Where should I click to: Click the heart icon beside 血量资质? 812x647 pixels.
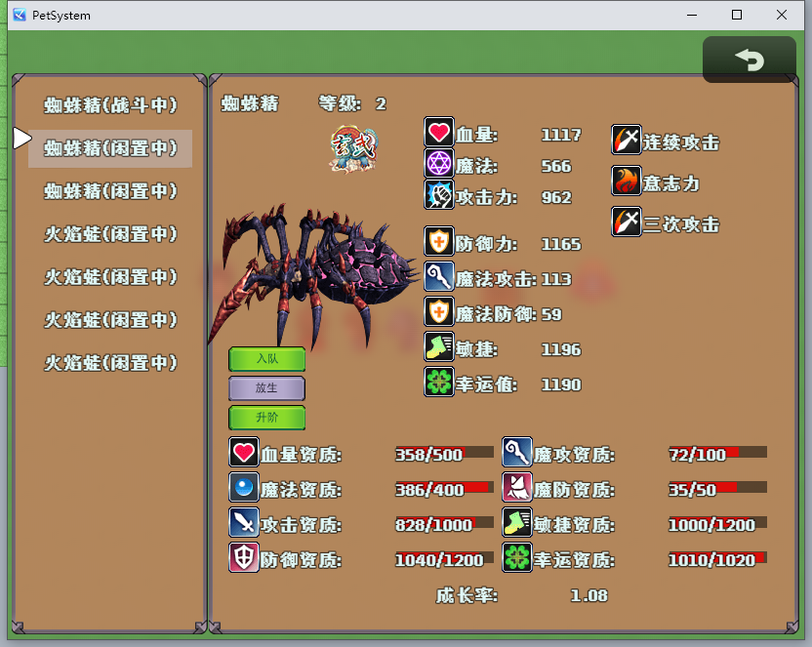(x=243, y=453)
